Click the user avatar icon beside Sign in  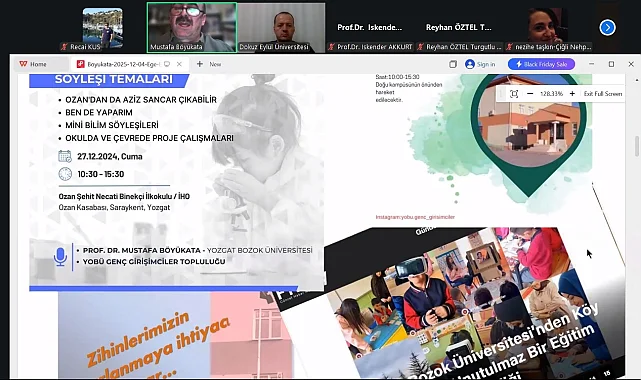[470, 64]
